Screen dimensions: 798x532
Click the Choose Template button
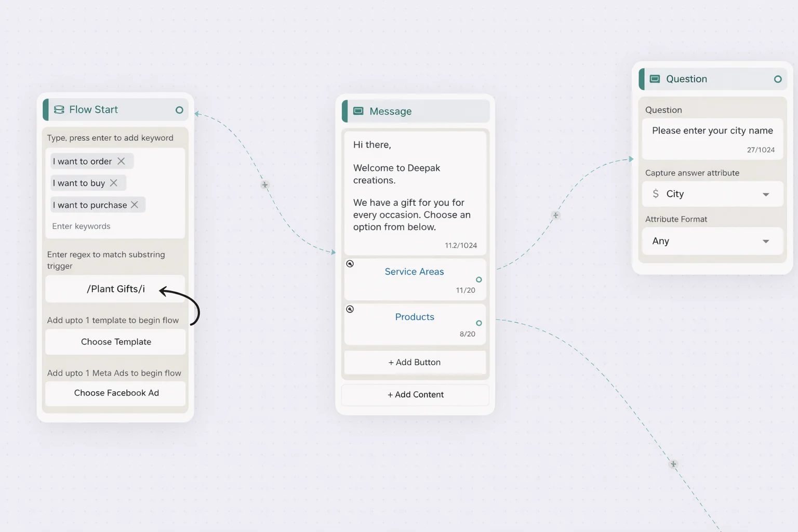116,342
